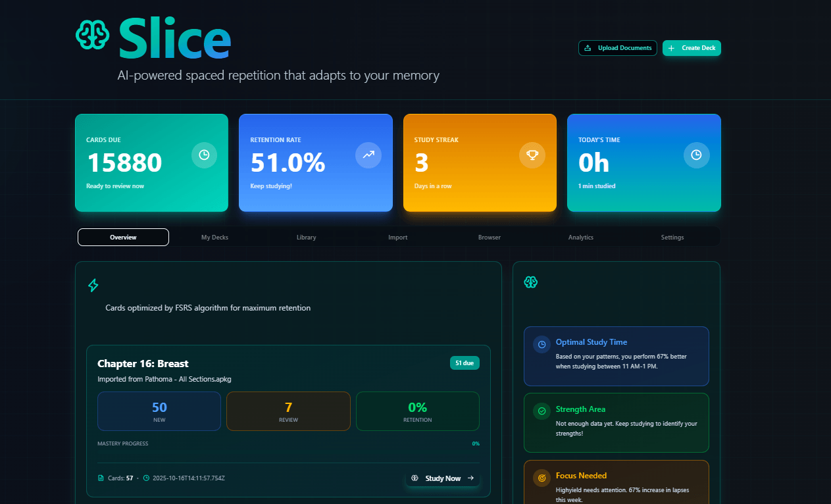
Task: Click the Mastery Progress bar
Action: [x=288, y=453]
